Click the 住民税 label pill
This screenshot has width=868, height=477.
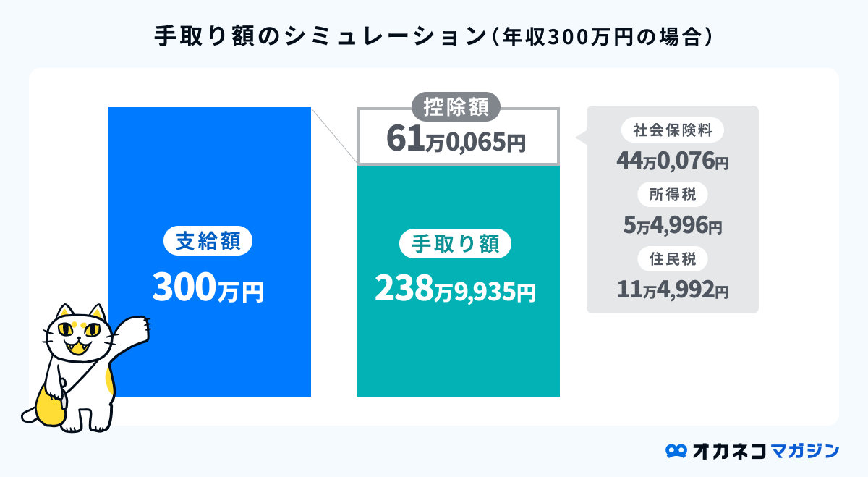[672, 258]
